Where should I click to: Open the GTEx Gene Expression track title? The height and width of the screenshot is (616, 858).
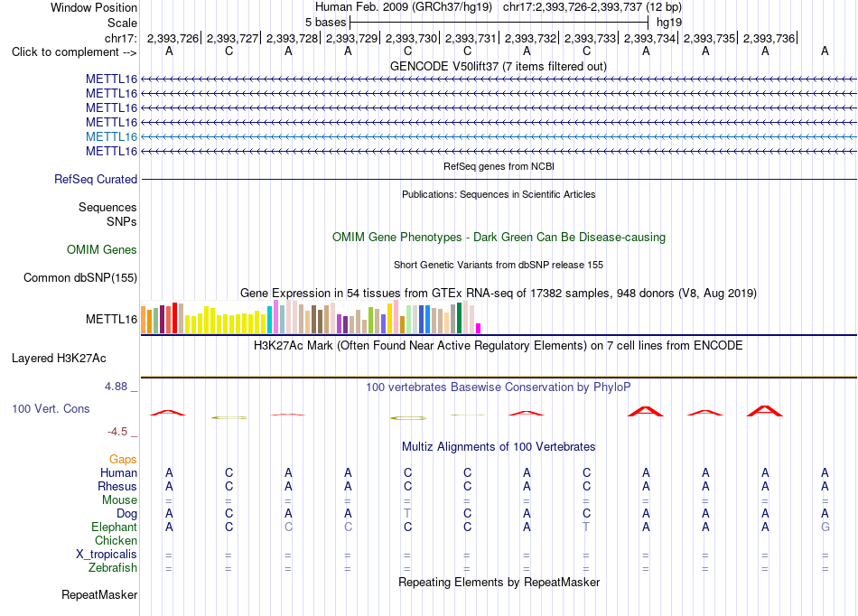pos(498,294)
